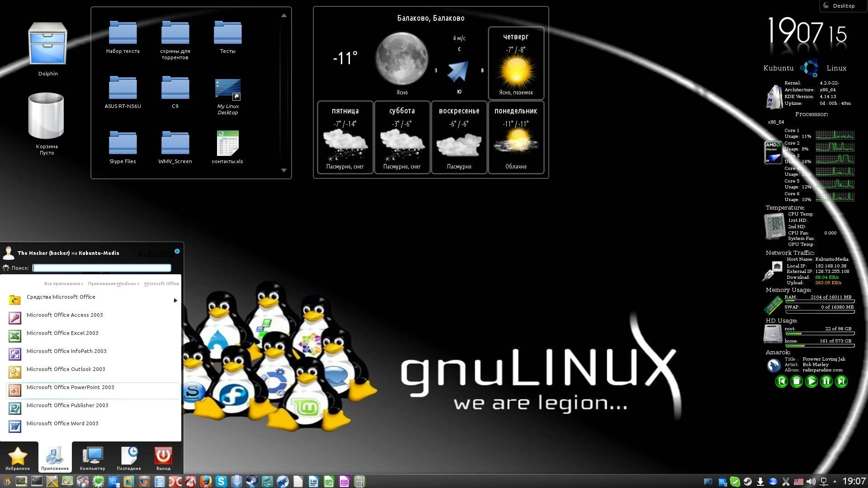Screen dimensions: 868x488
Task: Open the Dolphin desktop icon
Action: (48, 50)
